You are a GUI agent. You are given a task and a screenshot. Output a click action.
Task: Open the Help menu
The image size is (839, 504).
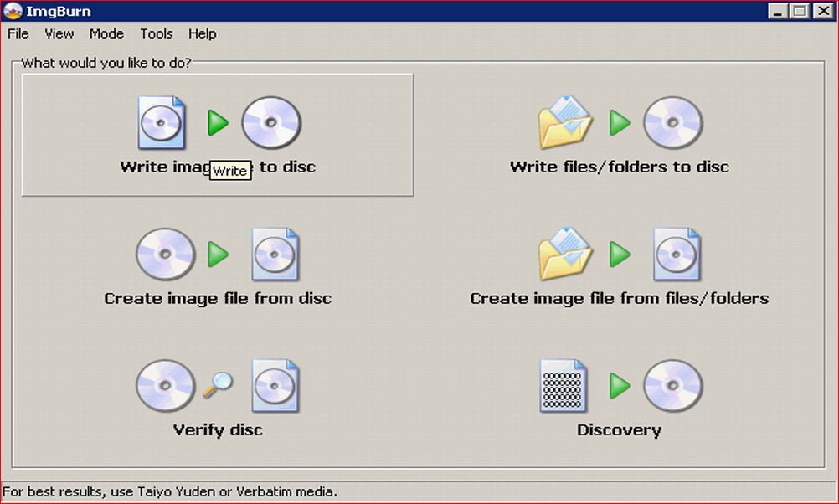coord(202,33)
